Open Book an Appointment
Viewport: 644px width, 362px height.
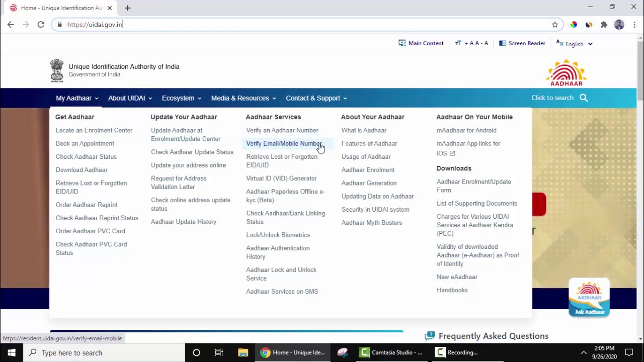[x=85, y=143]
